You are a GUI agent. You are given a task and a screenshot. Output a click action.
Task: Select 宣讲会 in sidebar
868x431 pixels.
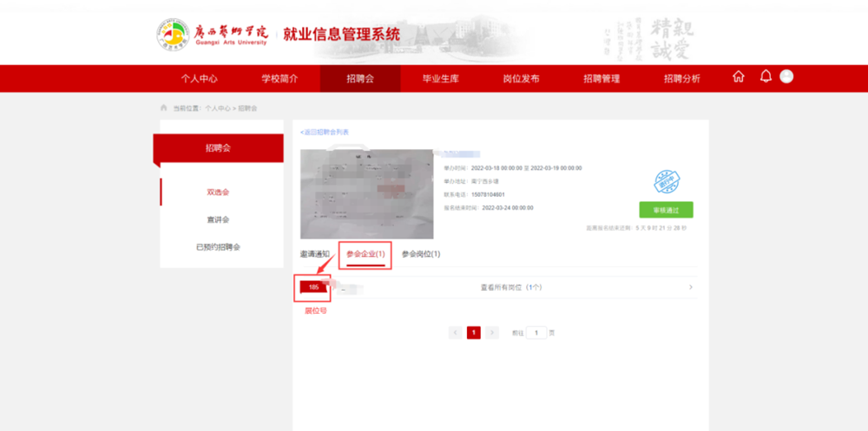coord(218,219)
